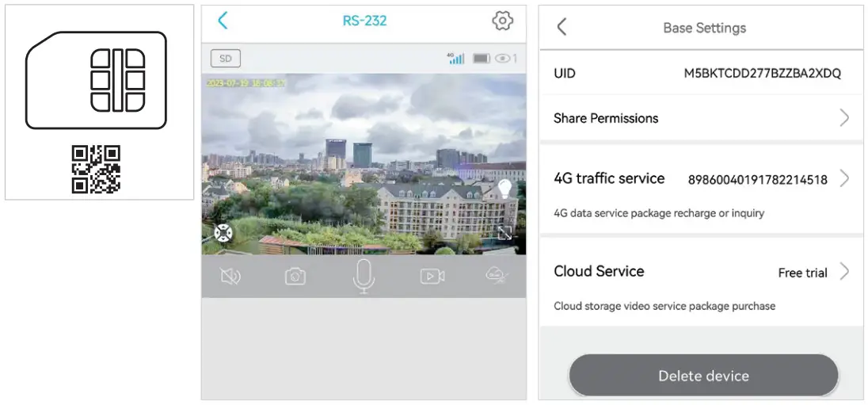868x405 pixels.
Task: Take a snapshot with camera icon
Action: pos(295,276)
